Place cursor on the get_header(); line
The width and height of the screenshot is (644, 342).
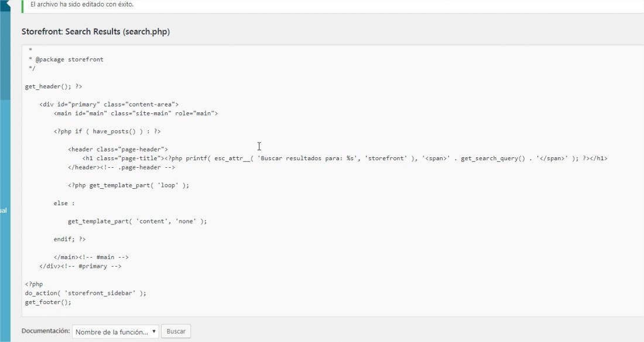[53, 87]
